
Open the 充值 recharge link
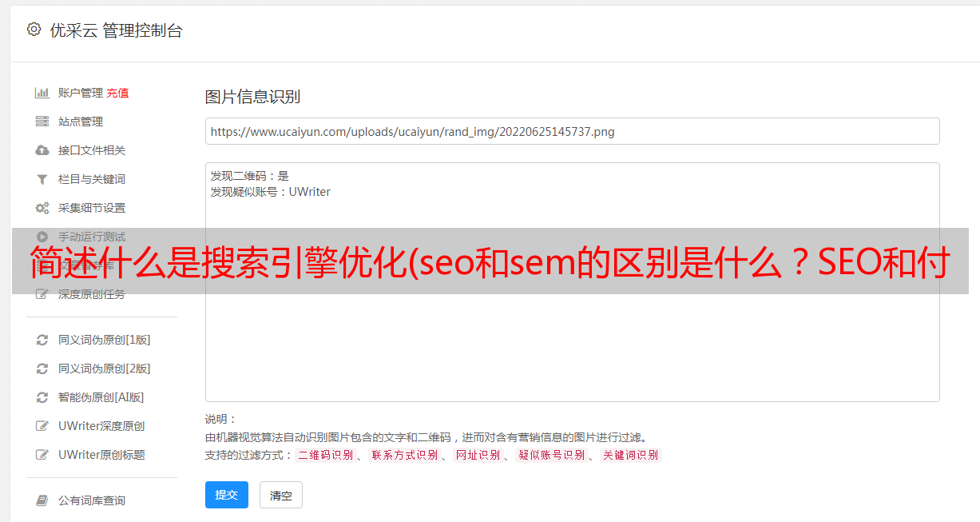click(117, 93)
